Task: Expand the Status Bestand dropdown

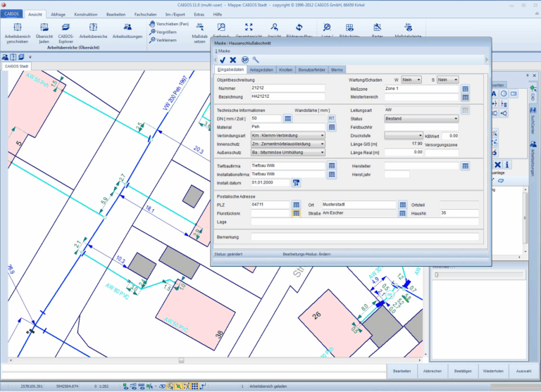Action: tap(421, 119)
